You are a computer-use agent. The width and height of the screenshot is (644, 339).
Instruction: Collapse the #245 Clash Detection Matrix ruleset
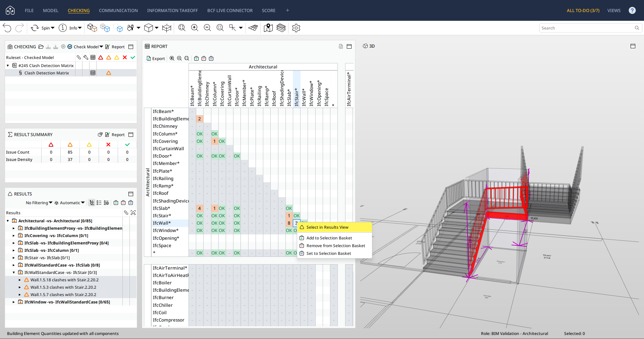pyautogui.click(x=8, y=65)
